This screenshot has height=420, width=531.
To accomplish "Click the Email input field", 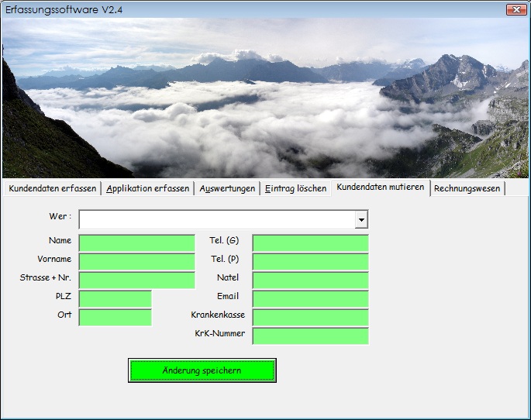I will point(310,299).
